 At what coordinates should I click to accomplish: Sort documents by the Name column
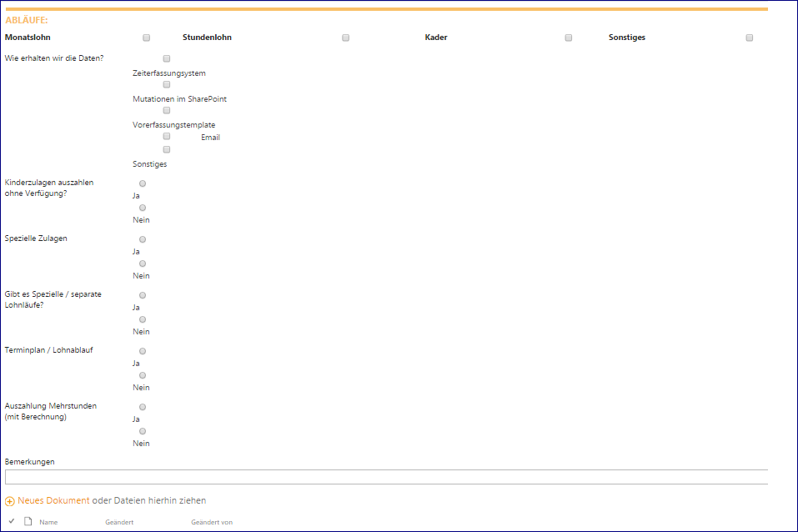click(x=48, y=523)
